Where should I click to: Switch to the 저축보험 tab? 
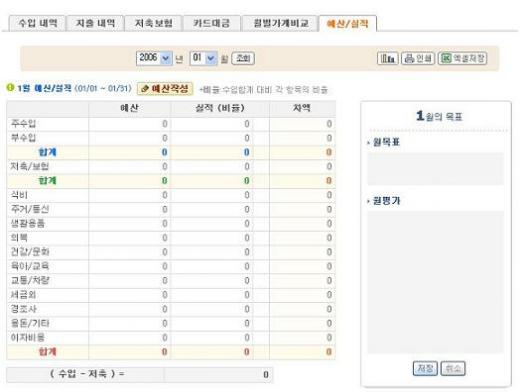(x=153, y=23)
